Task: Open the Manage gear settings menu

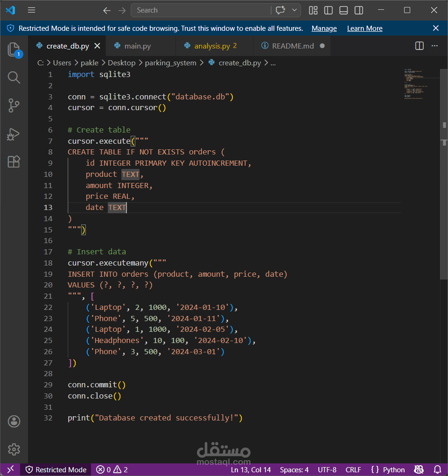Action: pos(14,449)
